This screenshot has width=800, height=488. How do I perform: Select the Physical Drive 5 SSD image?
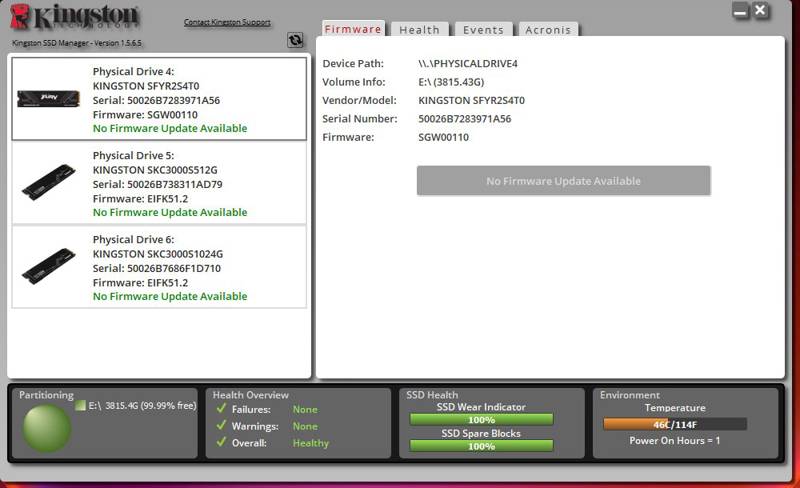pos(48,182)
